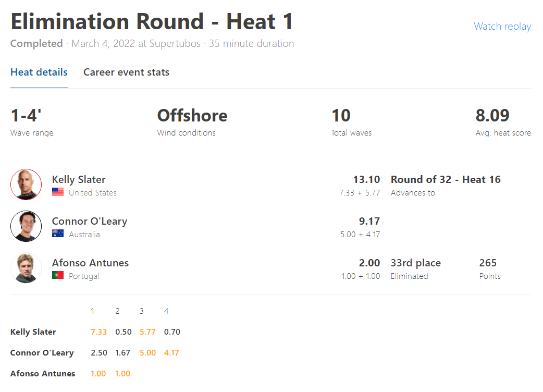Select the Heat details tab
Viewport: 543px width, 392px height.
[39, 72]
